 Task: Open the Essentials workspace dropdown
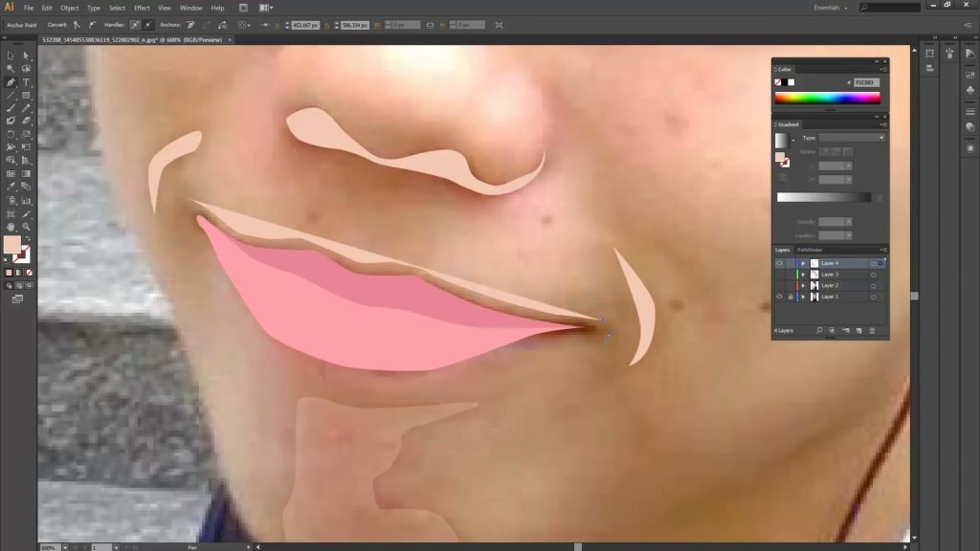pyautogui.click(x=831, y=8)
